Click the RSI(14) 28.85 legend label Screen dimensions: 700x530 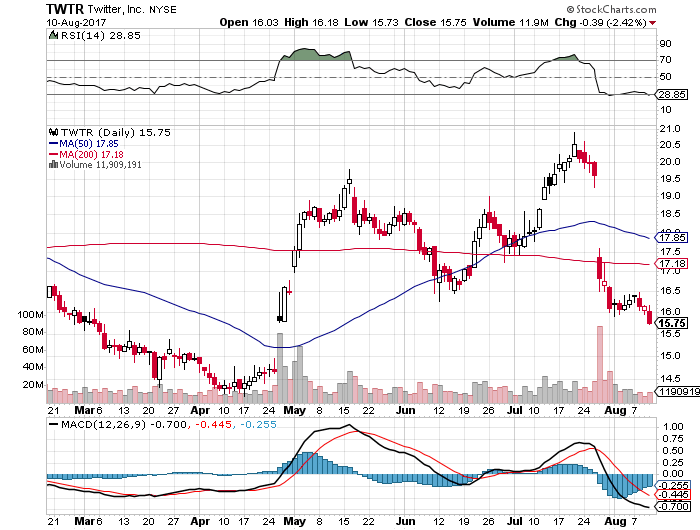point(100,36)
